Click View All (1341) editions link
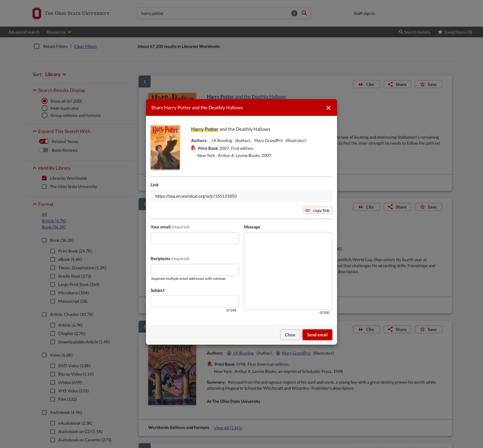This screenshot has width=483, height=448. point(228,428)
